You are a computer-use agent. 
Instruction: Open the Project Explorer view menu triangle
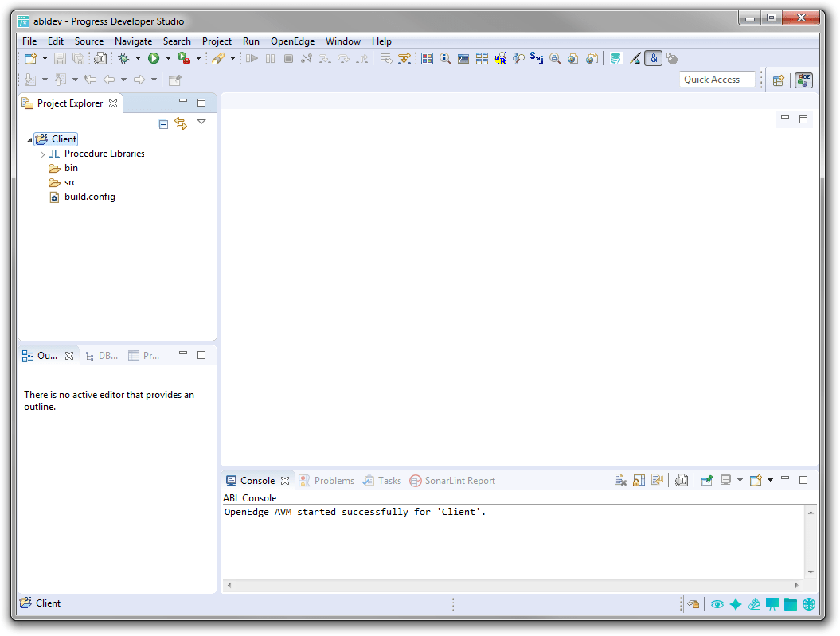point(201,122)
